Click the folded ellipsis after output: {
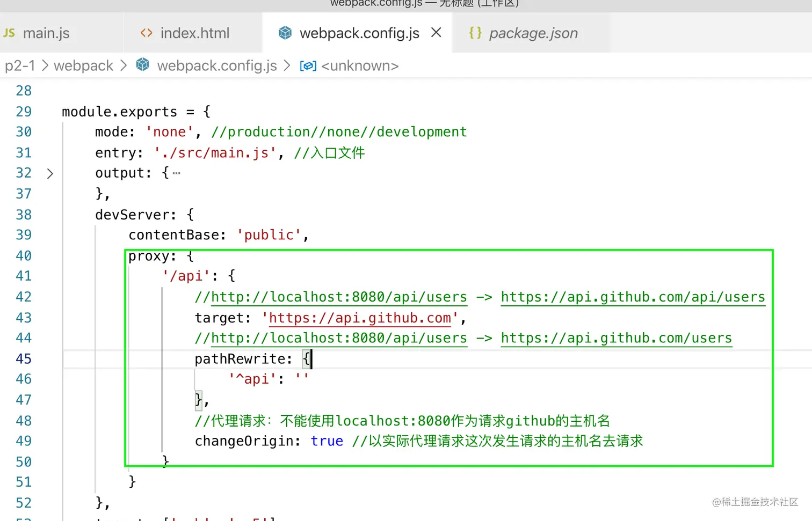The height and width of the screenshot is (521, 812). tap(176, 173)
